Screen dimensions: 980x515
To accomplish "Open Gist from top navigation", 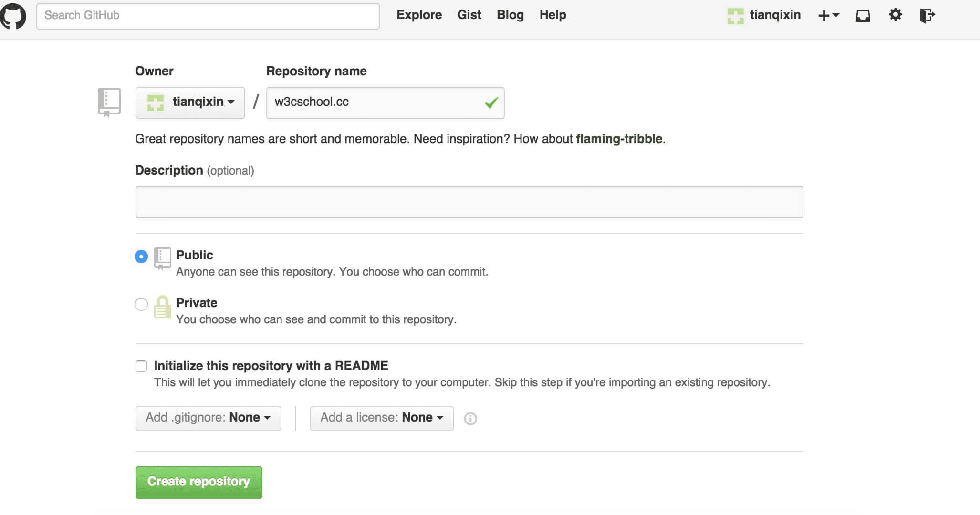I will click(469, 15).
